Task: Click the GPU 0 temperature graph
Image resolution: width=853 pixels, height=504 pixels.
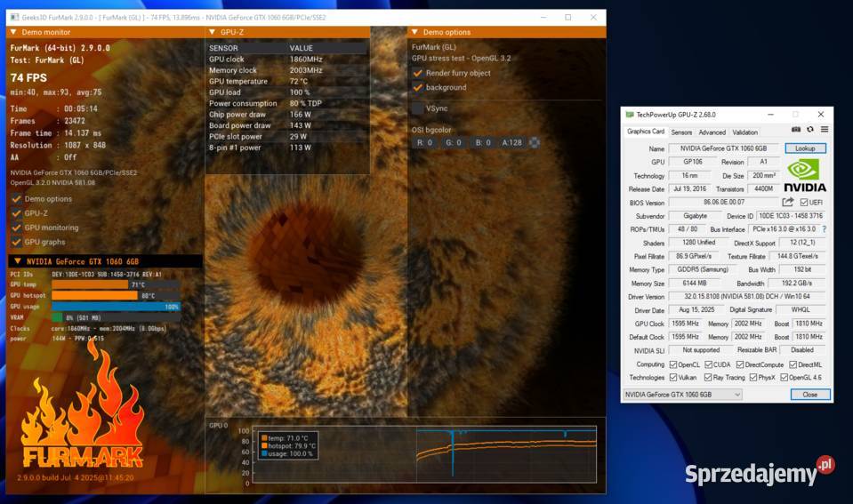Action: pos(424,454)
